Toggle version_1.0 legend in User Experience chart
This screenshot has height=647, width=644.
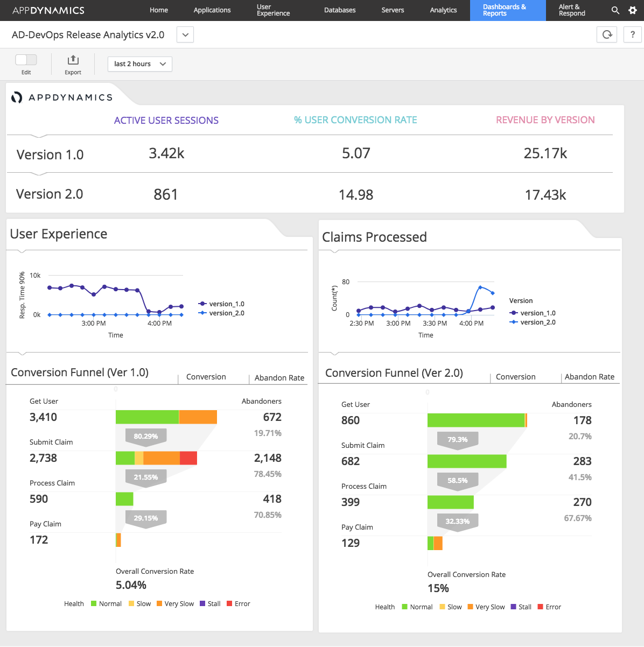(221, 304)
